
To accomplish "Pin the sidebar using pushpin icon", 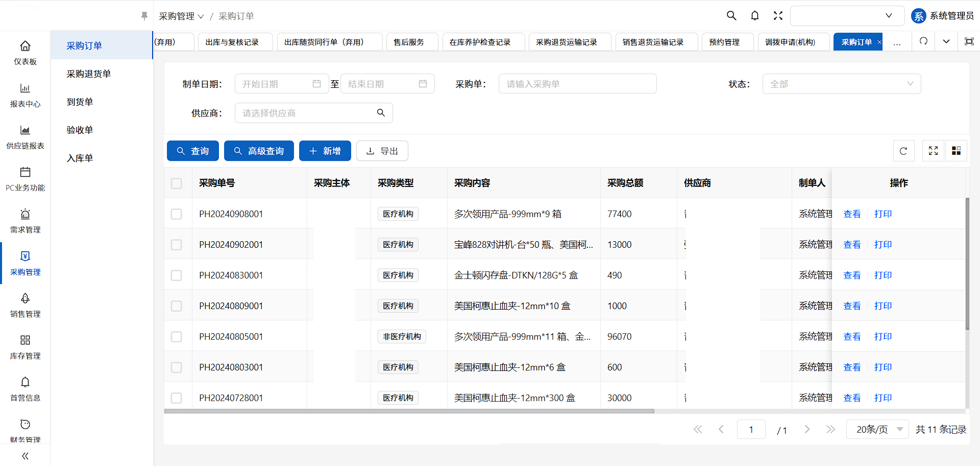I will [x=144, y=16].
